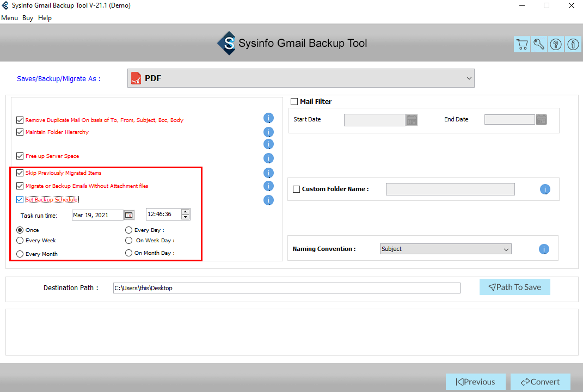Click the PDF format icon
Screen dimensions: 583x392
pos(136,78)
